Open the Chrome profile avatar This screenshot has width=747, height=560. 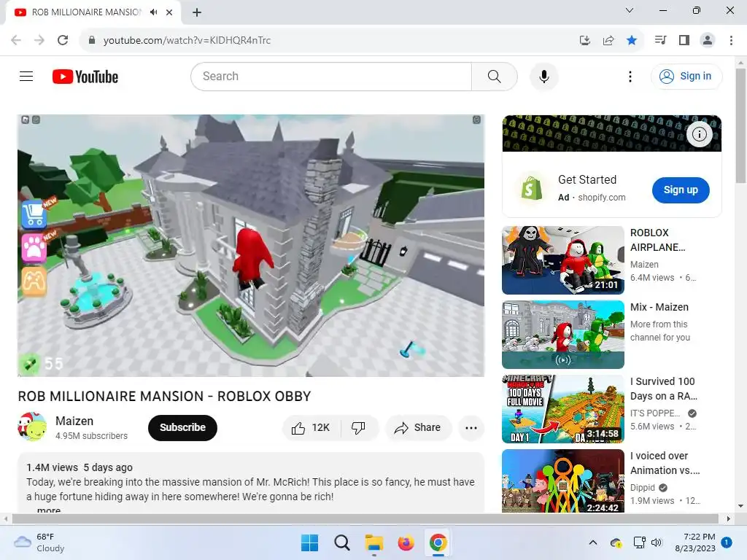click(x=708, y=40)
